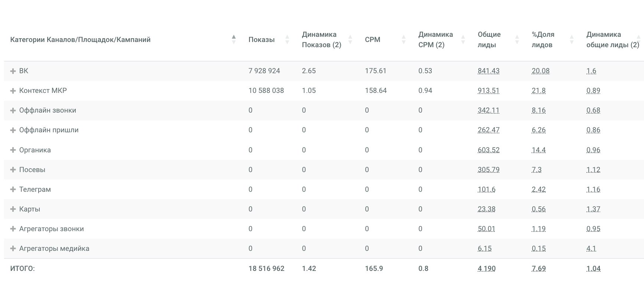Expand the Оффлайн пришли row
The height and width of the screenshot is (288, 644).
tap(13, 130)
